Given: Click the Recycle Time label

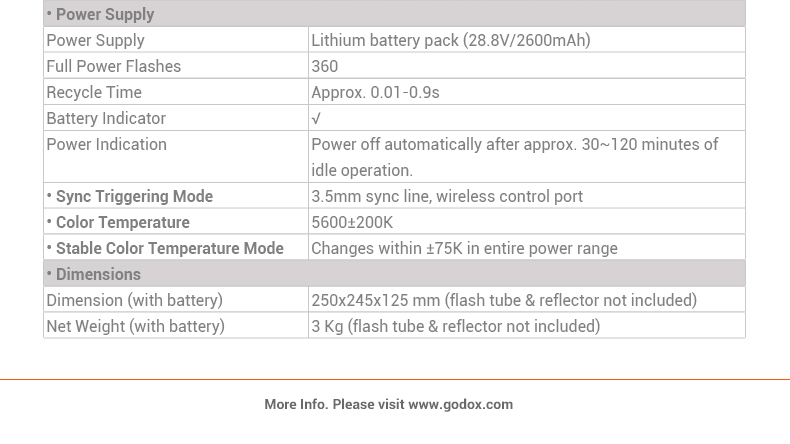Looking at the screenshot, I should point(94,92).
